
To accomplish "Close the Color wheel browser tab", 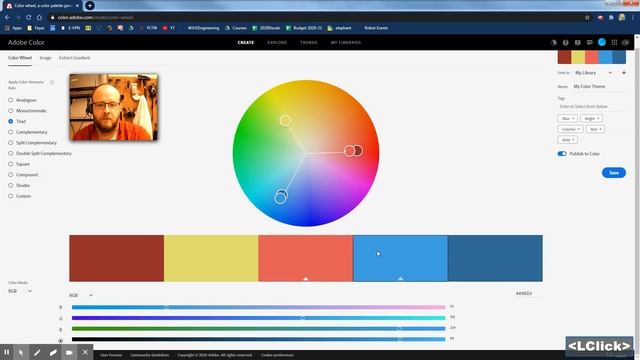I will (77, 6).
